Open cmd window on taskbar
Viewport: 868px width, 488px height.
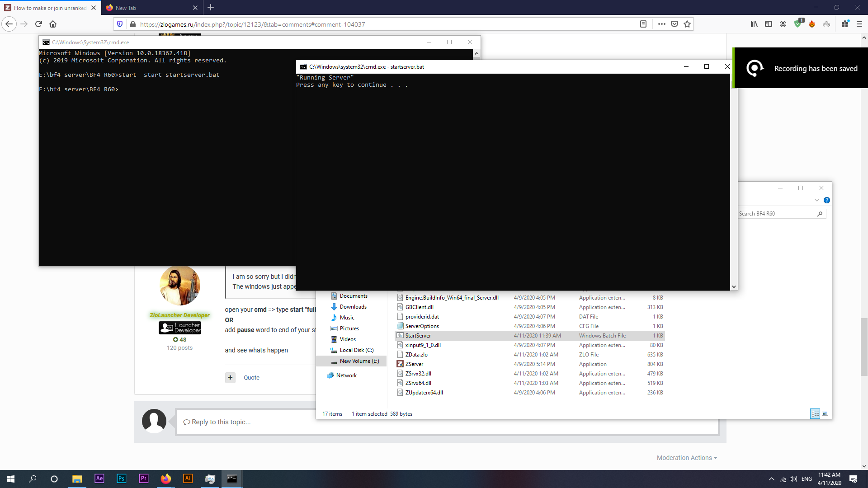pos(232,479)
